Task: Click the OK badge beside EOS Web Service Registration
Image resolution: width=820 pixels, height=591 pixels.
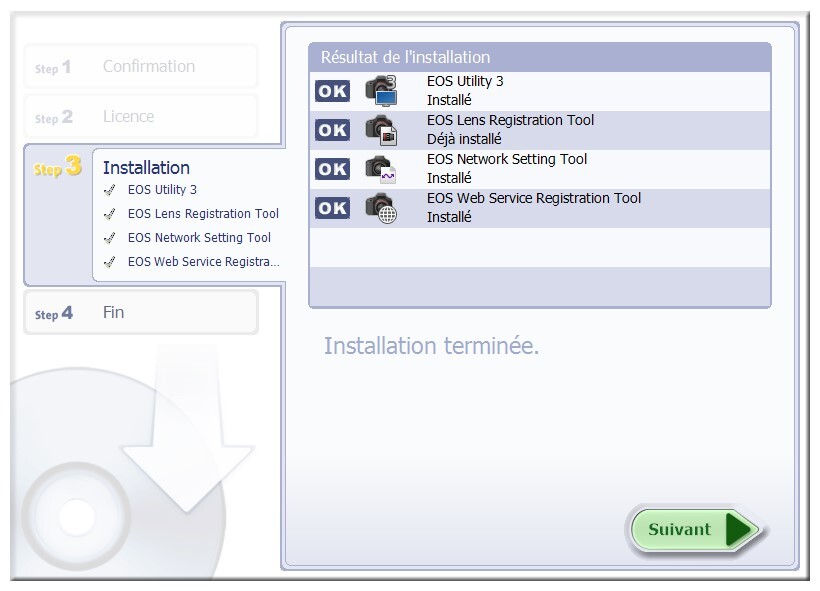Action: click(x=333, y=208)
